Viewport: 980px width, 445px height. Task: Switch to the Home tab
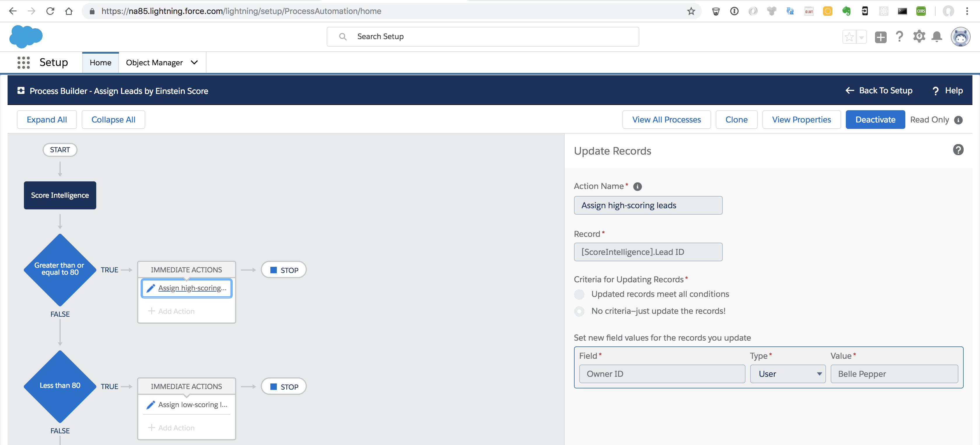click(x=100, y=62)
